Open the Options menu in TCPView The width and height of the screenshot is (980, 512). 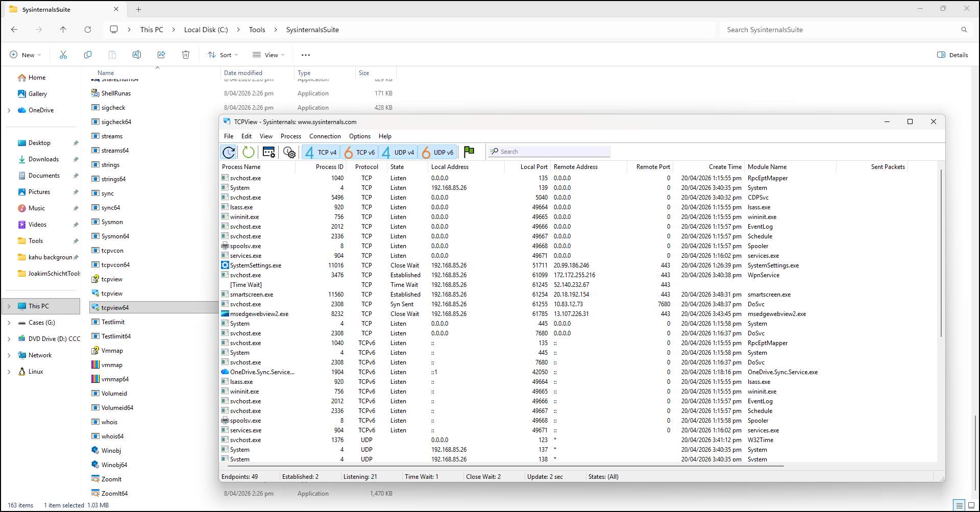pyautogui.click(x=360, y=136)
